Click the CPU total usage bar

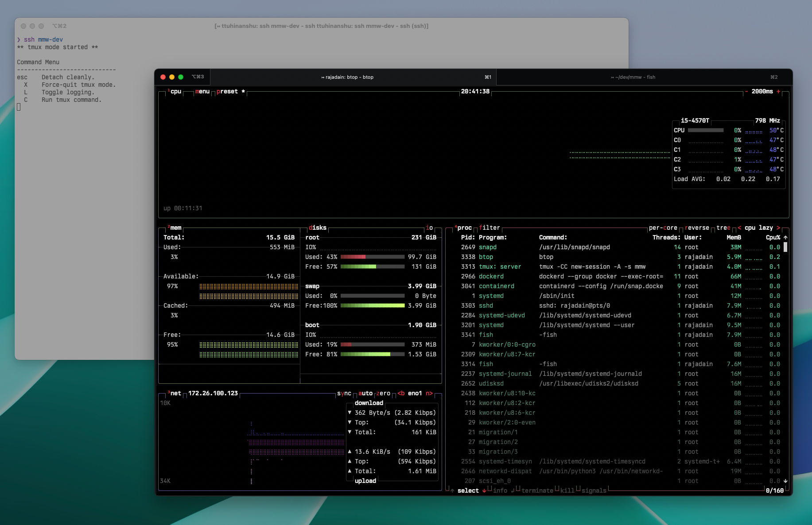[706, 131]
